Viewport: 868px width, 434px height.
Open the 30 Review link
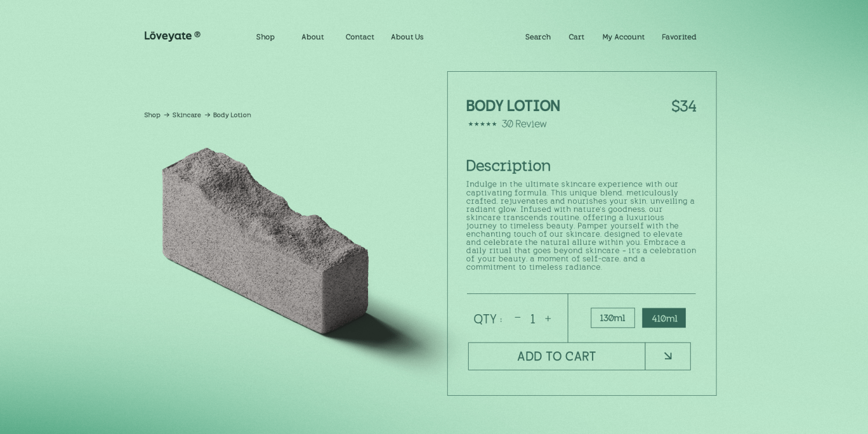tap(524, 124)
